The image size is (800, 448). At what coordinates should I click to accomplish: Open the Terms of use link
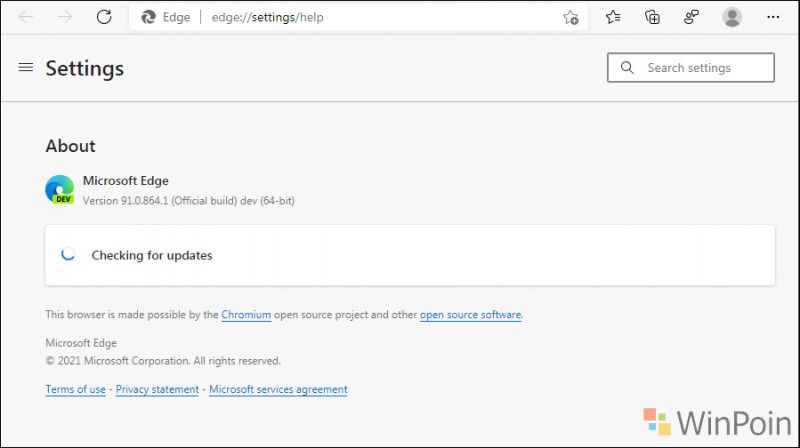[x=76, y=389]
